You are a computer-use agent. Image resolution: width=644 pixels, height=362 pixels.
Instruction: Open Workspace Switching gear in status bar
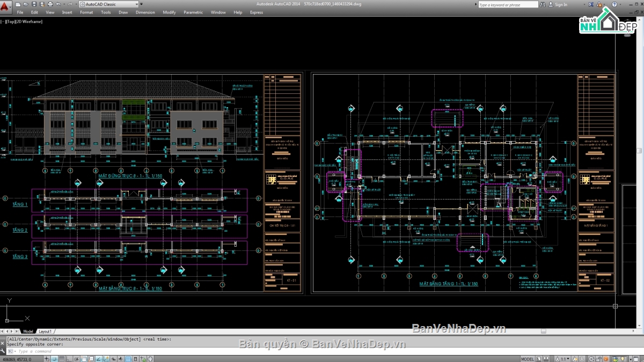591,358
